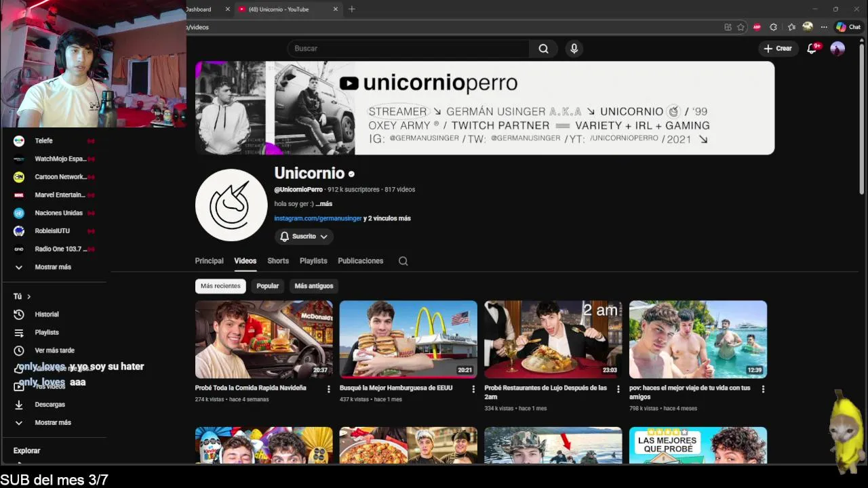This screenshot has width=868, height=488.
Task: Click the Historial clock icon
Action: 19,314
